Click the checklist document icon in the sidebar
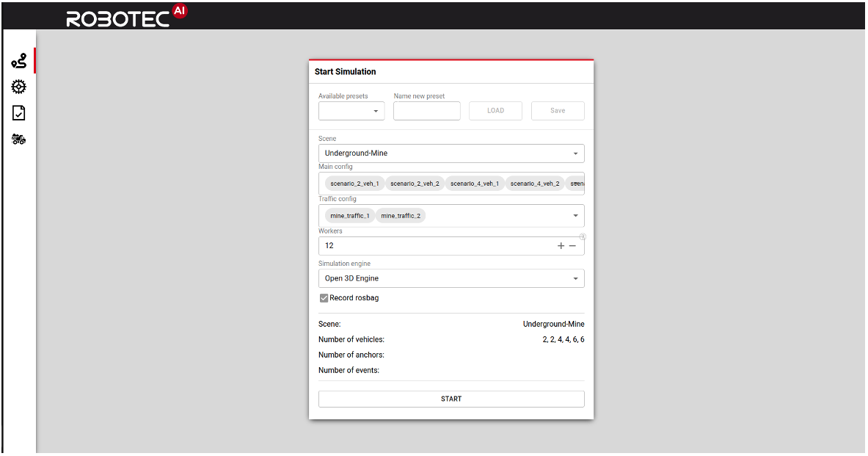 pyautogui.click(x=18, y=112)
